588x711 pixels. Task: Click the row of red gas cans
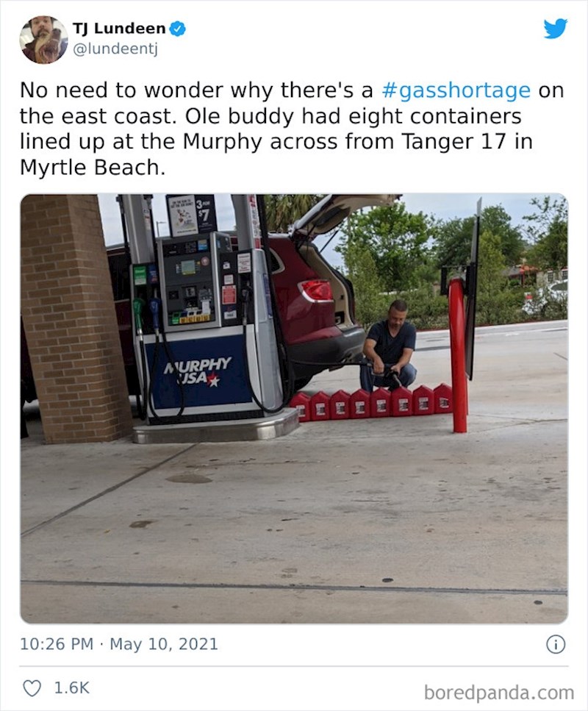point(371,403)
